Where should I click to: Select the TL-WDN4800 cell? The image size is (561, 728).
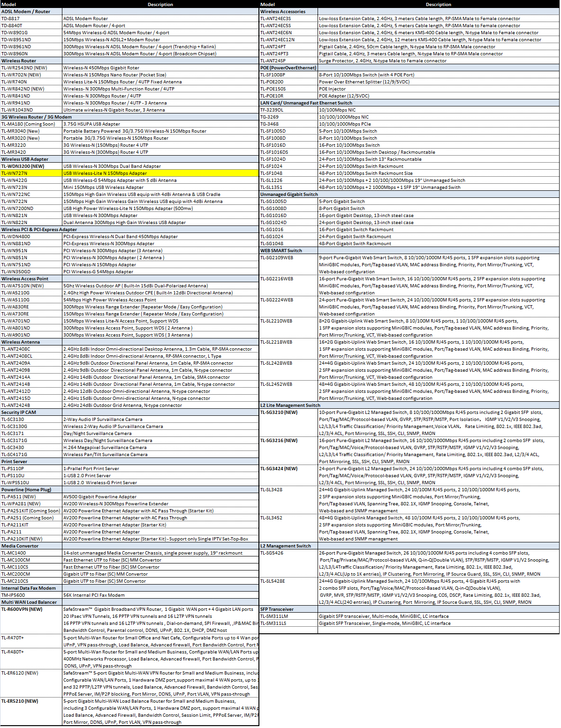pyautogui.click(x=31, y=237)
